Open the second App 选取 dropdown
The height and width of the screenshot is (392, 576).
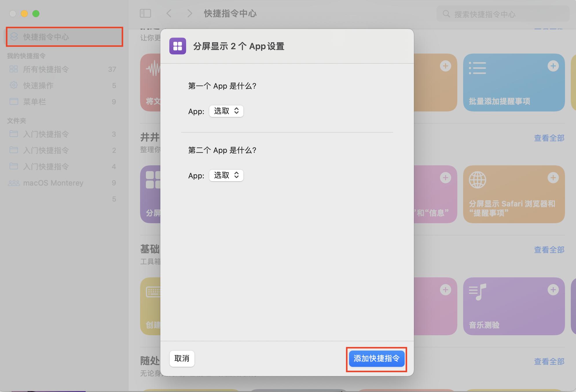pyautogui.click(x=226, y=175)
